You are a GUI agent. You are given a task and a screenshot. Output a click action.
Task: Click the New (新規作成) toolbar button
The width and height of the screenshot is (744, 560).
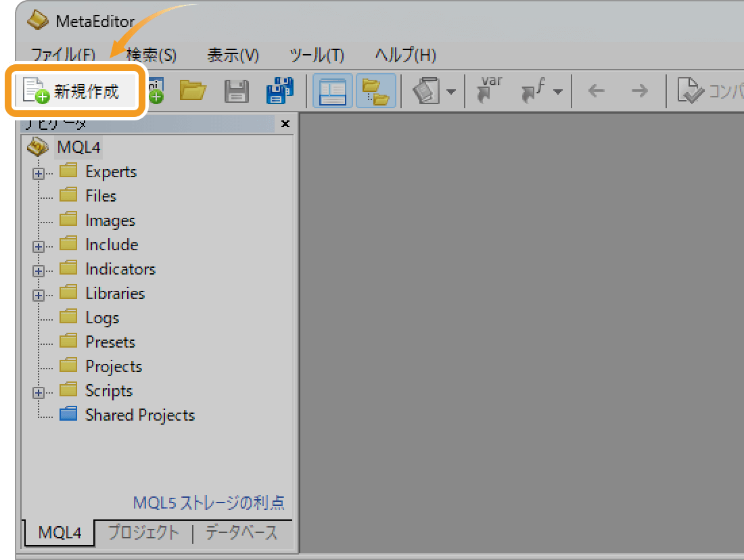point(74,91)
